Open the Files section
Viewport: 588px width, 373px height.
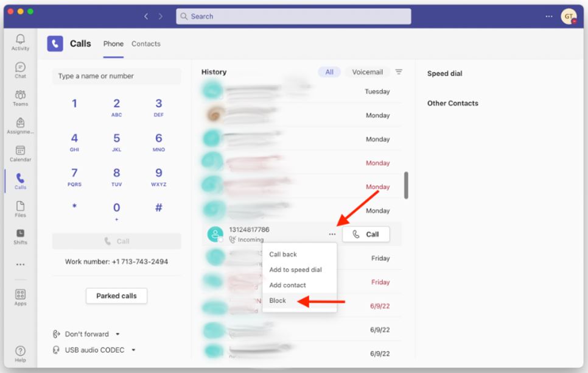pyautogui.click(x=20, y=209)
